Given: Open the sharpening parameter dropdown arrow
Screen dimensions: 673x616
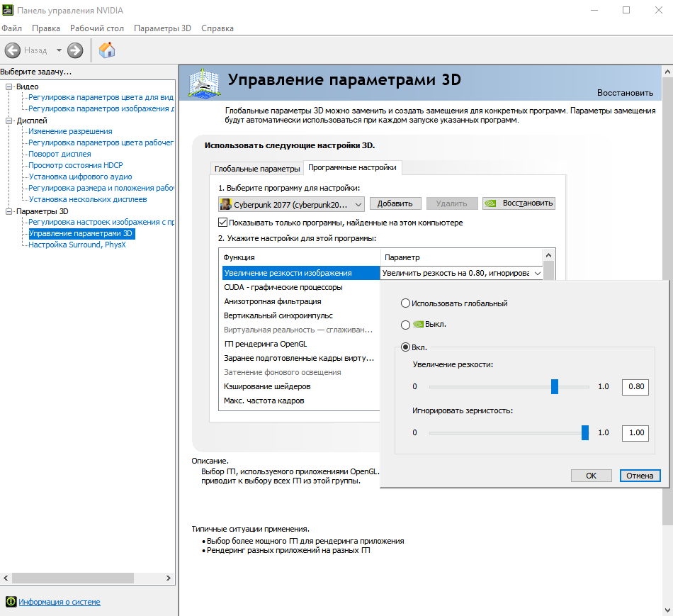Looking at the screenshot, I should pyautogui.click(x=538, y=273).
